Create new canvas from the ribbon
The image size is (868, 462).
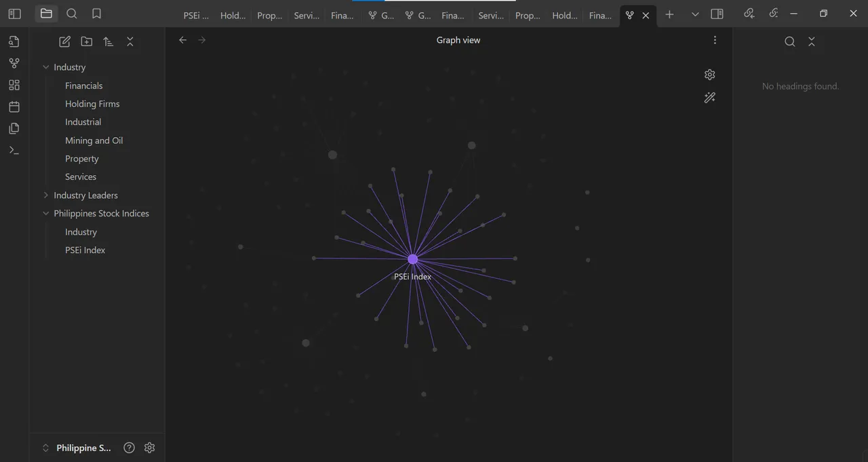(14, 85)
